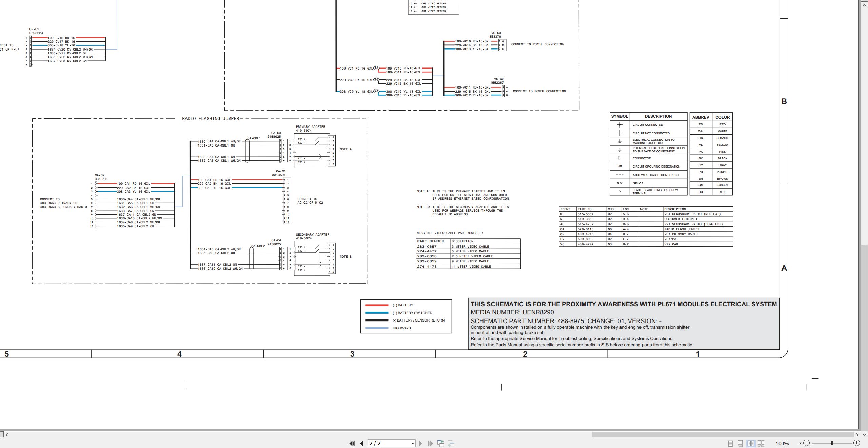The image size is (868, 448).
Task: Click CONNECT TO AC-C2 OR M-C2 label
Action: [310, 201]
